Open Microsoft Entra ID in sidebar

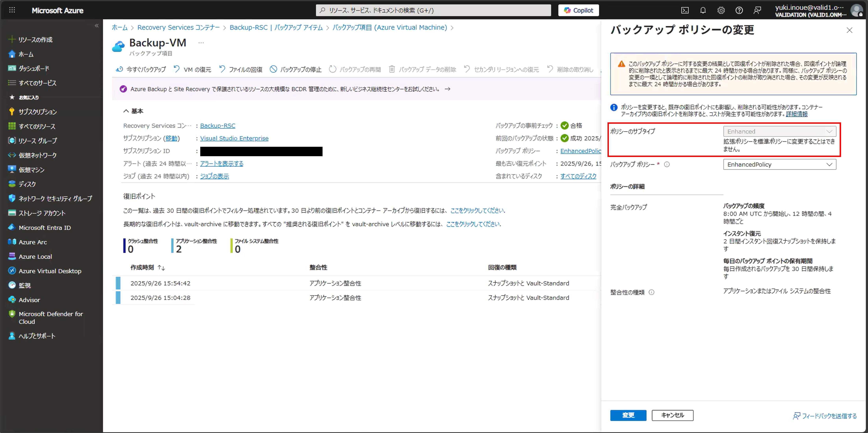click(45, 228)
